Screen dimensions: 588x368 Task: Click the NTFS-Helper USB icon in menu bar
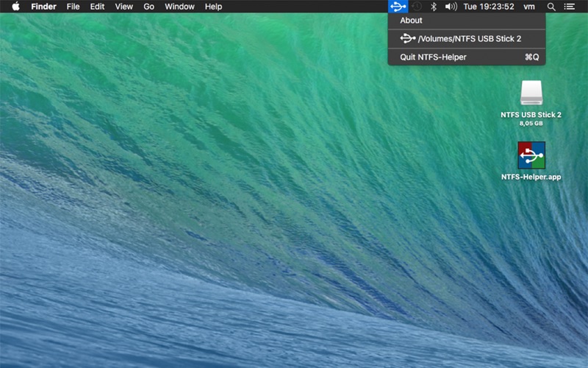click(x=398, y=7)
